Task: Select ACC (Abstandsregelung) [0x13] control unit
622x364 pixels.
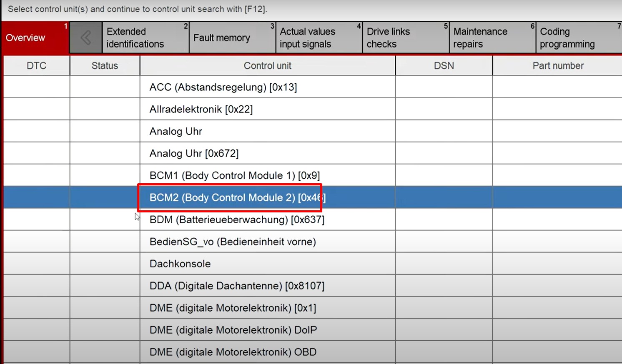Action: pyautogui.click(x=223, y=87)
